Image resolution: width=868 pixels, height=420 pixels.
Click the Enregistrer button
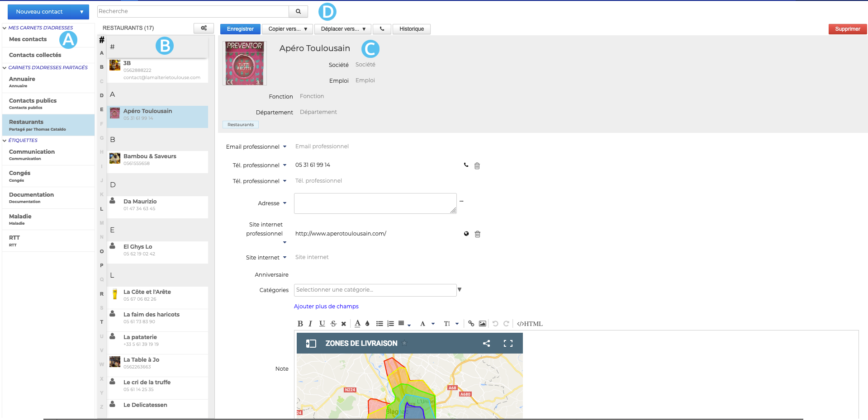point(240,29)
